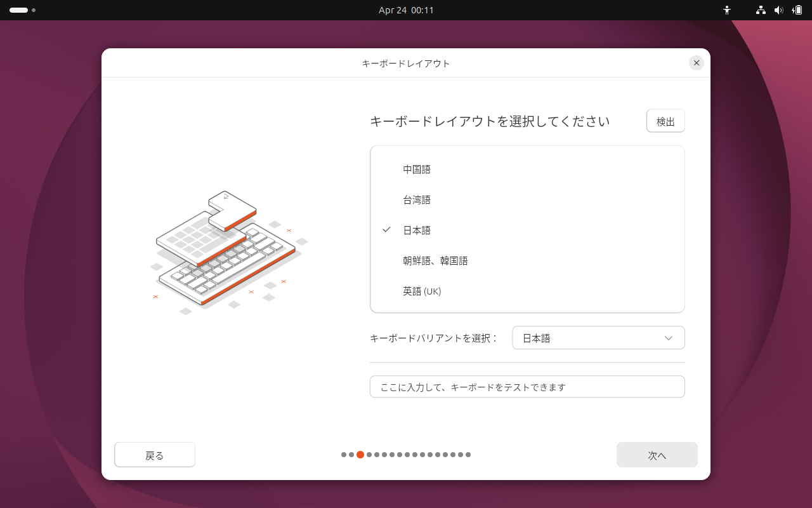Viewport: 812px width, 508px height.
Task: Click 次へ to continue installation
Action: [x=657, y=455]
